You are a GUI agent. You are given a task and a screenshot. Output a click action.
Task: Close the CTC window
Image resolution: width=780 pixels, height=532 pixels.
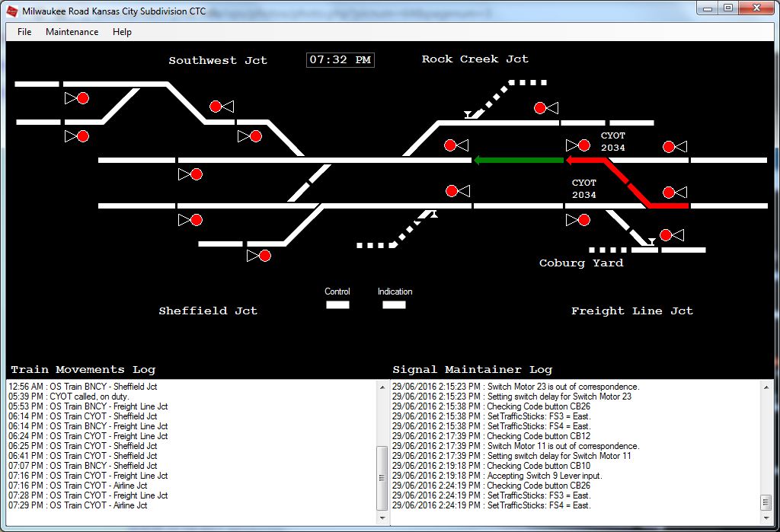[x=756, y=8]
